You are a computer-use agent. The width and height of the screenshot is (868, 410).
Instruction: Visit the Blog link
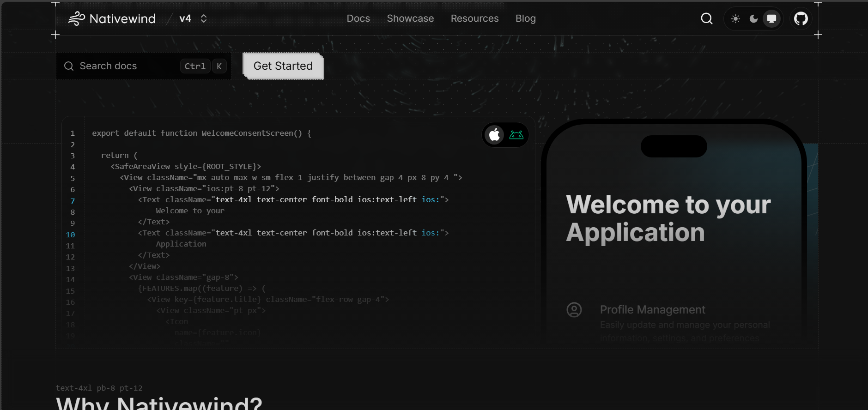[525, 18]
